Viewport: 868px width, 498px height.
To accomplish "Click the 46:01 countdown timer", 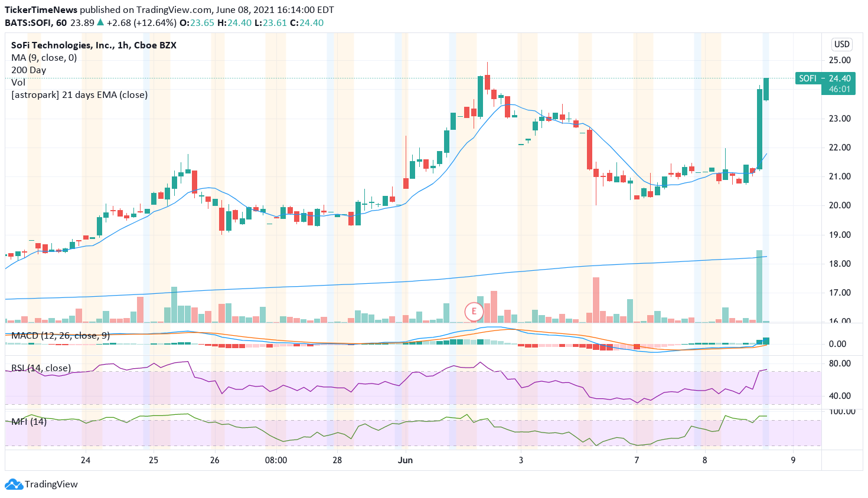I will point(839,89).
